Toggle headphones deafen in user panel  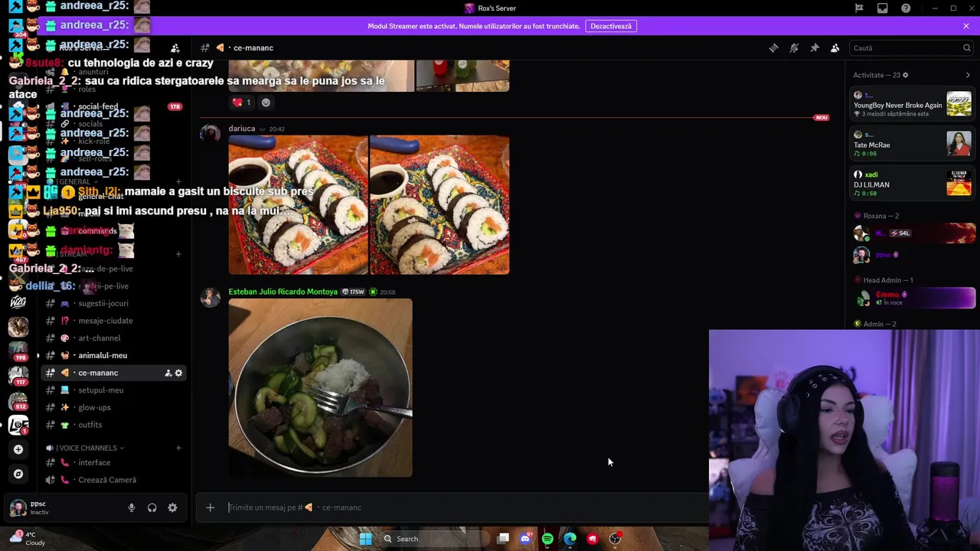[152, 507]
